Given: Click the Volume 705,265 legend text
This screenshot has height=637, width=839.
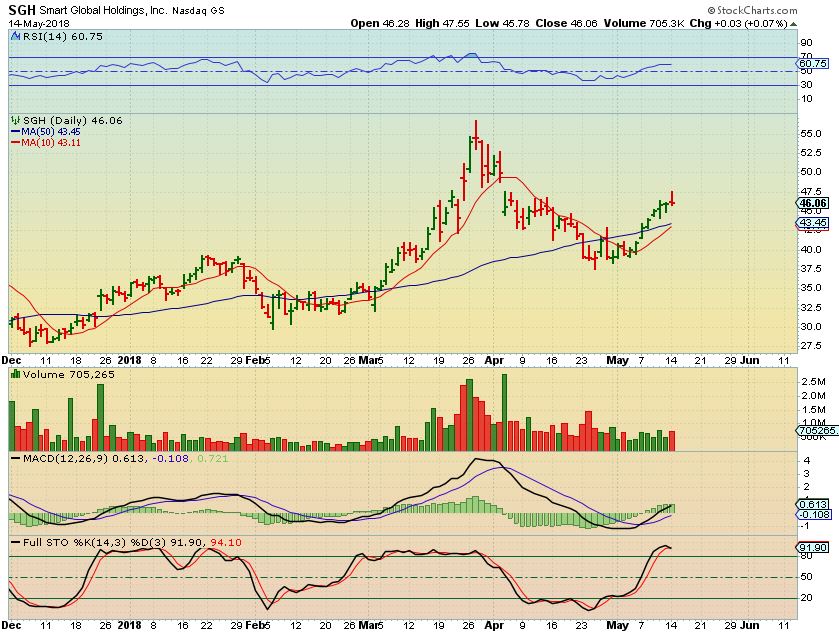Looking at the screenshot, I should tap(68, 374).
